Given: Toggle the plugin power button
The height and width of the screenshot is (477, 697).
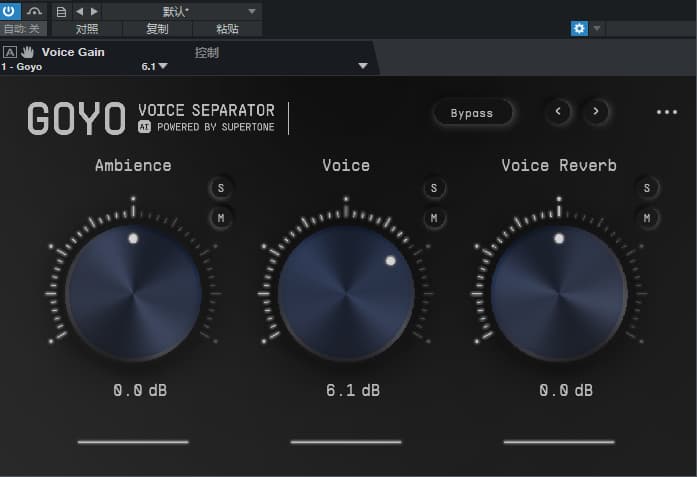Looking at the screenshot, I should [9, 11].
